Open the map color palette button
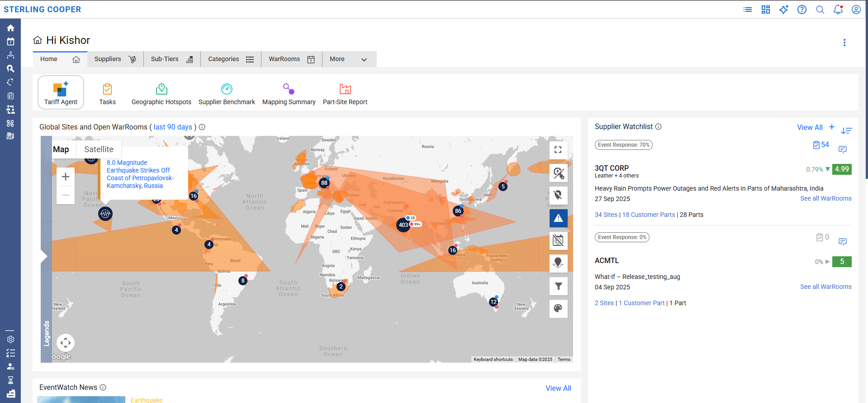Screen dimensions: 868x403 coord(558,308)
